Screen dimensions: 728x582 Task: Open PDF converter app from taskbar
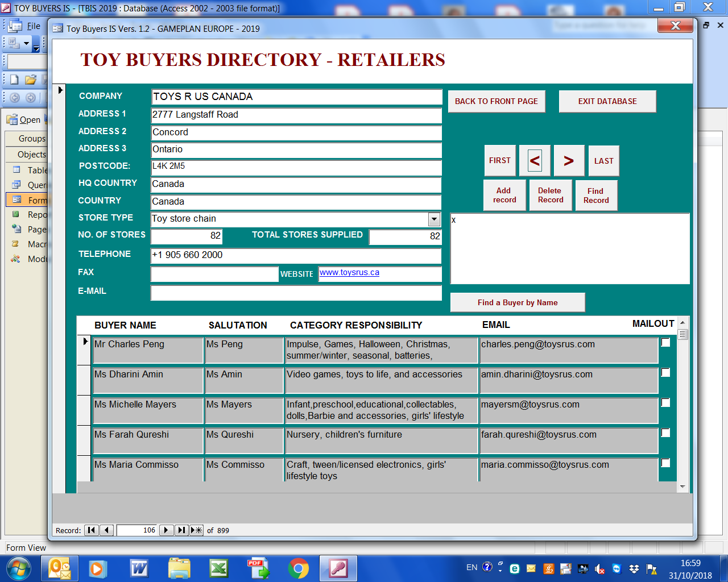point(258,568)
